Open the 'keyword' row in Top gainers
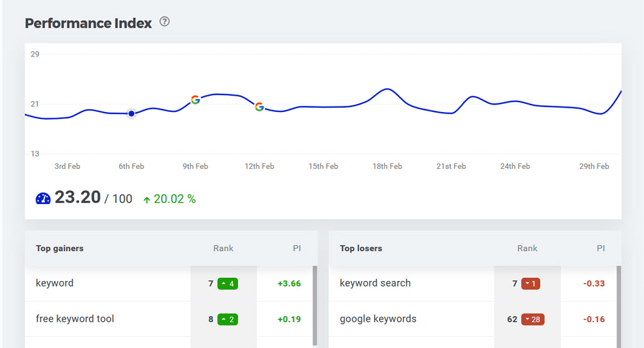644x348 pixels. (x=169, y=284)
